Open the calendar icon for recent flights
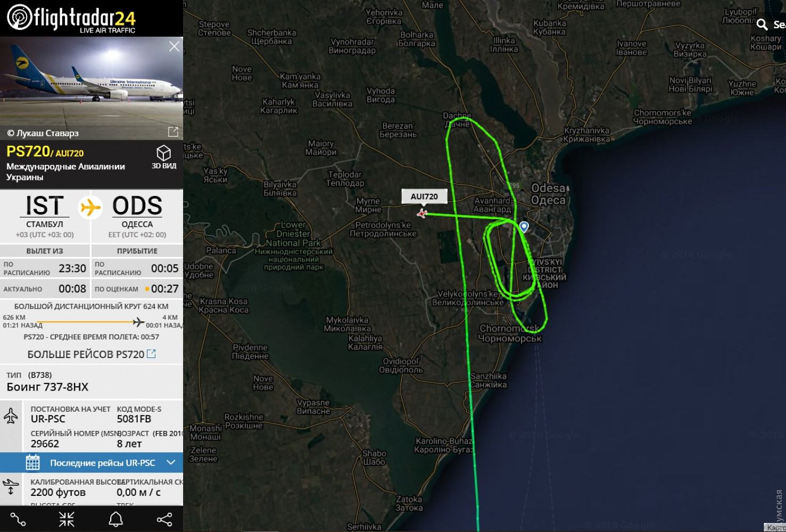 pos(33,462)
